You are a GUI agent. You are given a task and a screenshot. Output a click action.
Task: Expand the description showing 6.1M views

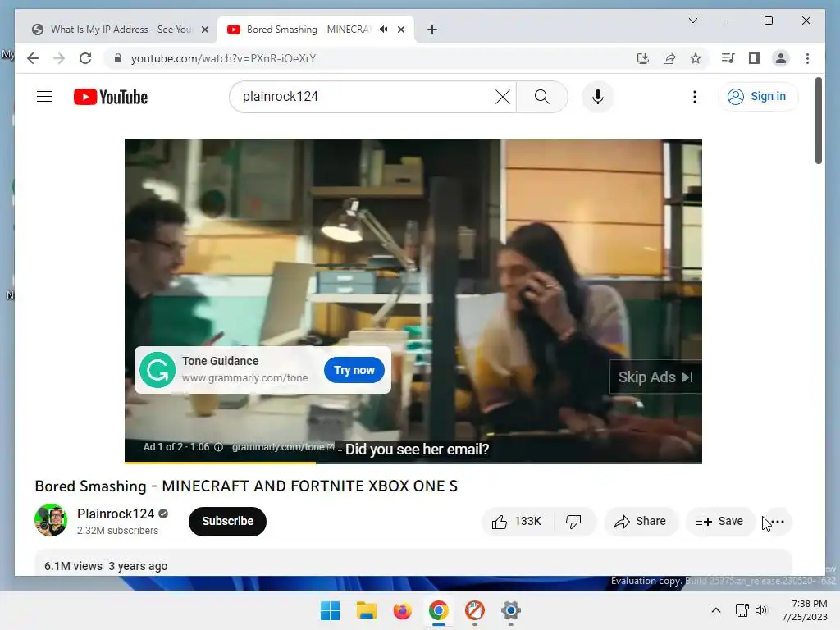413,563
